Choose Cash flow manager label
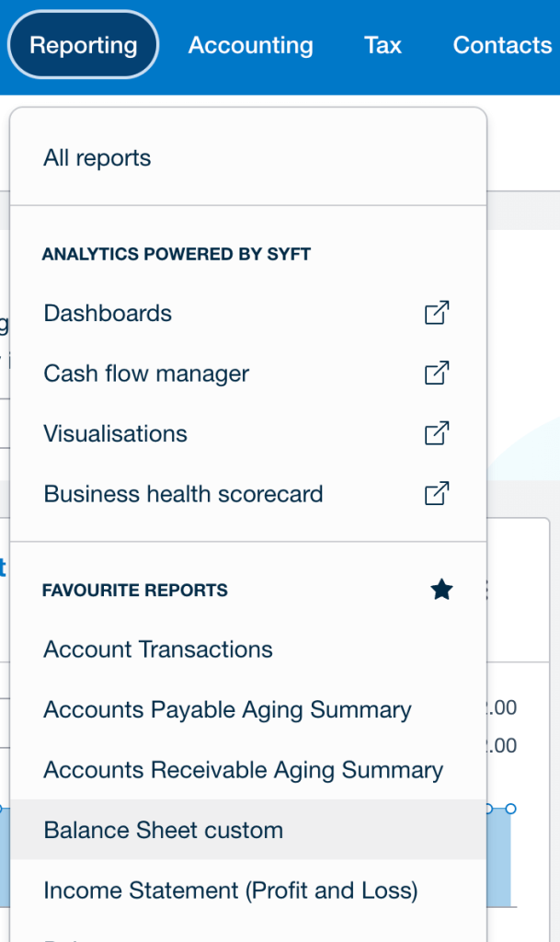Viewport: 560px width, 942px height. coord(146,373)
